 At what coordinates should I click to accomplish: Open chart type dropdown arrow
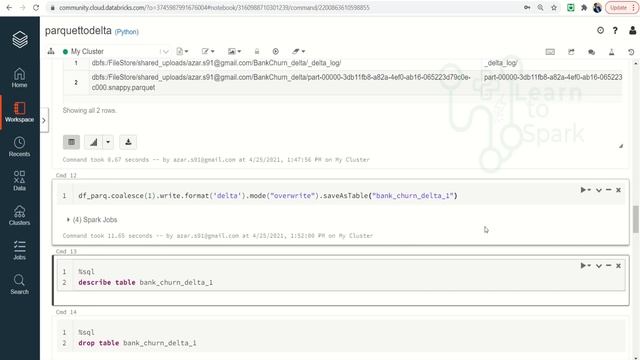point(108,142)
